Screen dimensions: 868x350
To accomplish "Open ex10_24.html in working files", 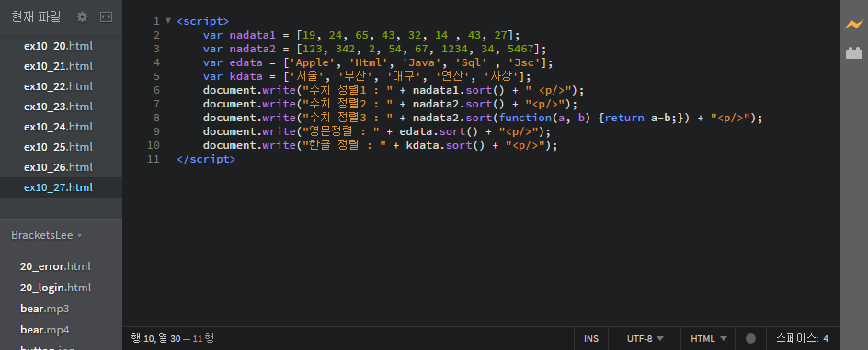I will pyautogui.click(x=58, y=127).
